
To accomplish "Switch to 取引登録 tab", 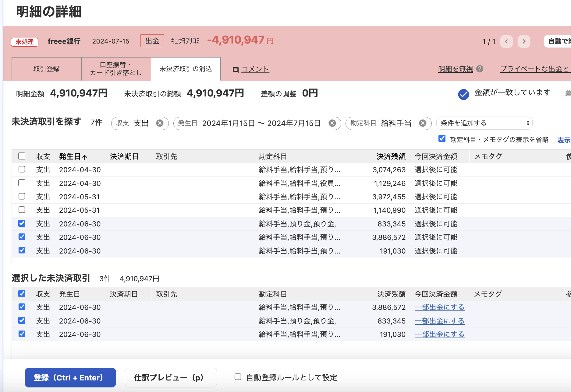I will (x=47, y=69).
